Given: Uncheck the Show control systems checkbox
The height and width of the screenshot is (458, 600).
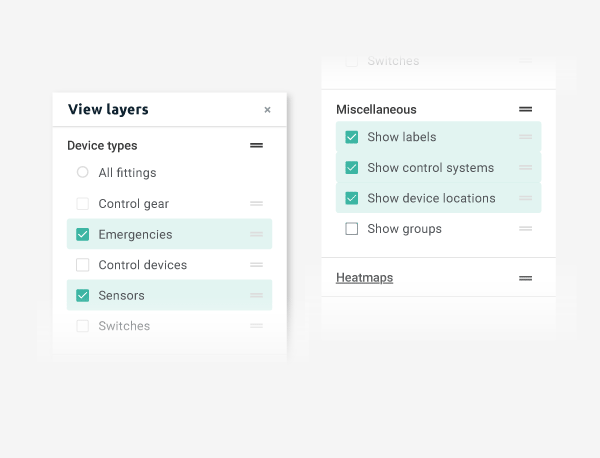Looking at the screenshot, I should pyautogui.click(x=352, y=168).
